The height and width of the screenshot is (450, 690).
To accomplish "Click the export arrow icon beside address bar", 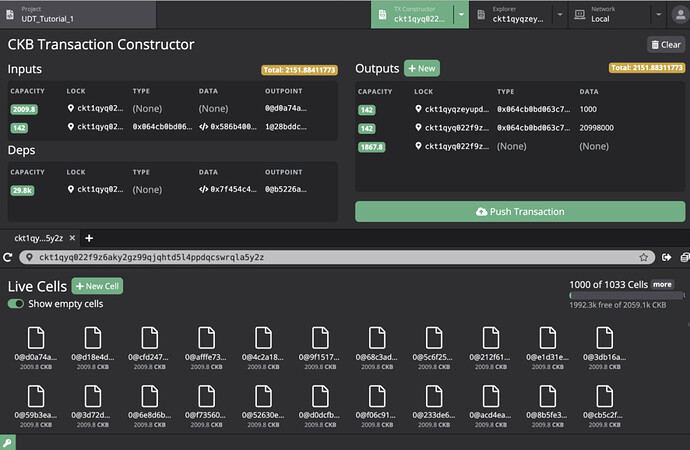I will click(666, 257).
